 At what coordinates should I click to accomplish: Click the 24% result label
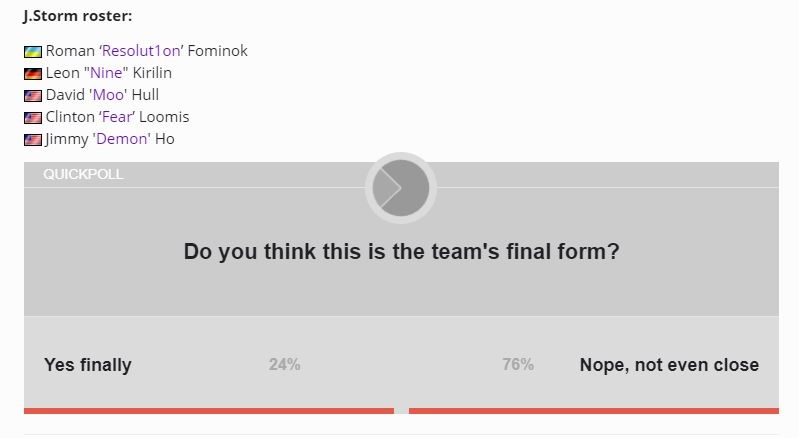tap(284, 364)
